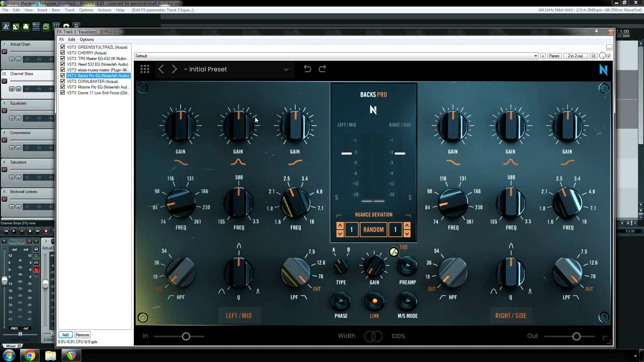This screenshot has width=644, height=362.
Task: Click the right nuance decrement down arrow
Action: [x=407, y=234]
